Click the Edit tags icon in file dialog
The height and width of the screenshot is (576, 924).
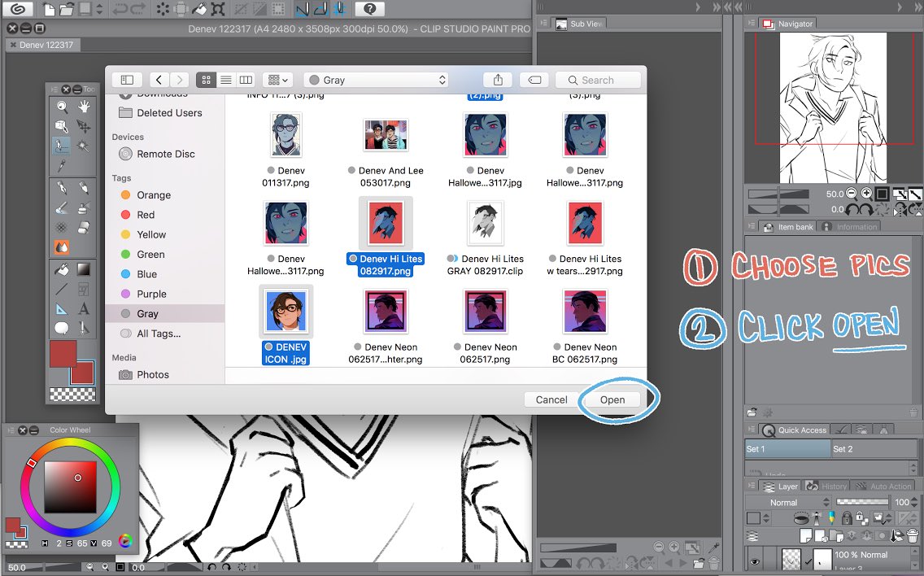534,80
